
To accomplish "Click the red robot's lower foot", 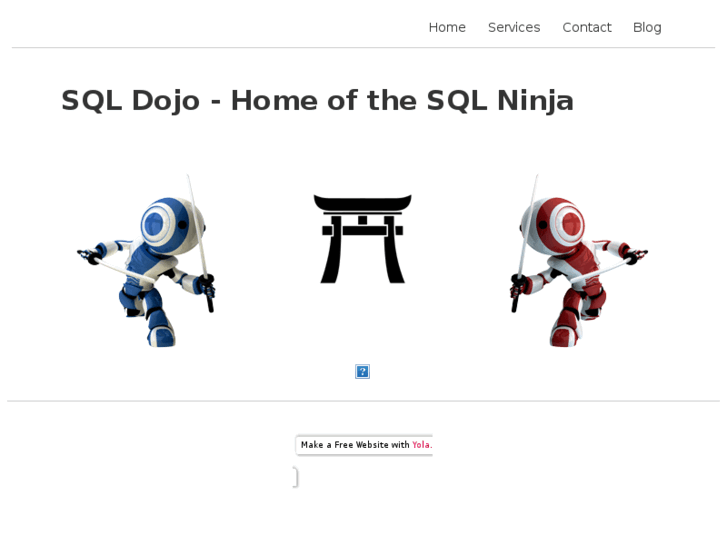I will click(x=565, y=335).
